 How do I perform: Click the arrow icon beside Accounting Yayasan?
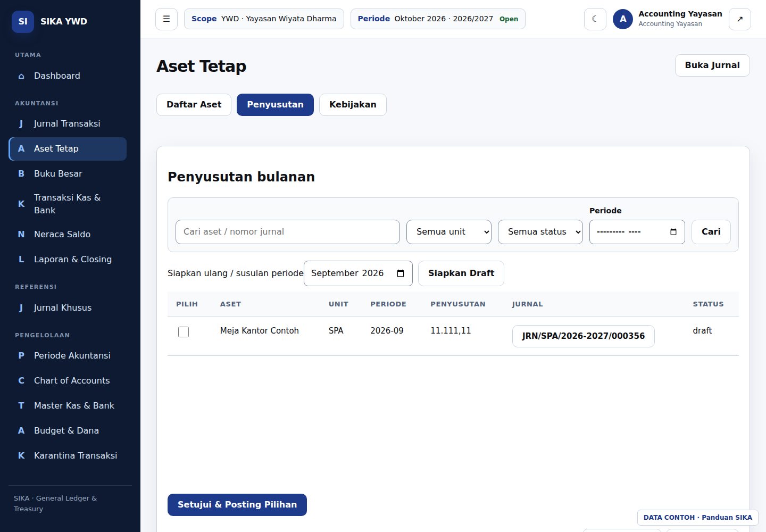tap(740, 19)
